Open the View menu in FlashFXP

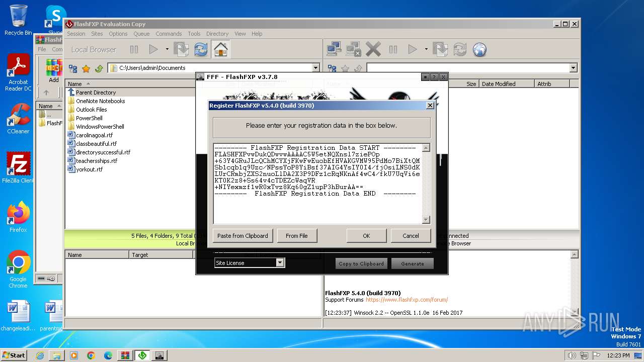[240, 34]
